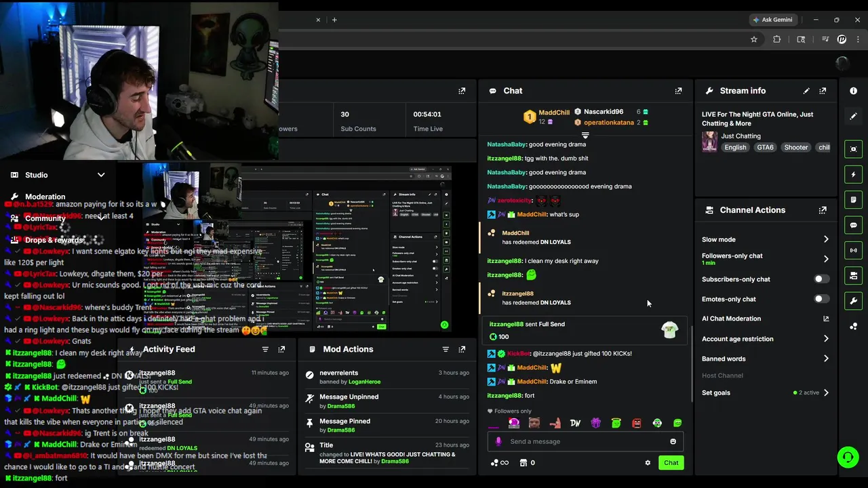Collapse the Studio sidebar section
This screenshot has height=488, width=868.
tap(101, 175)
